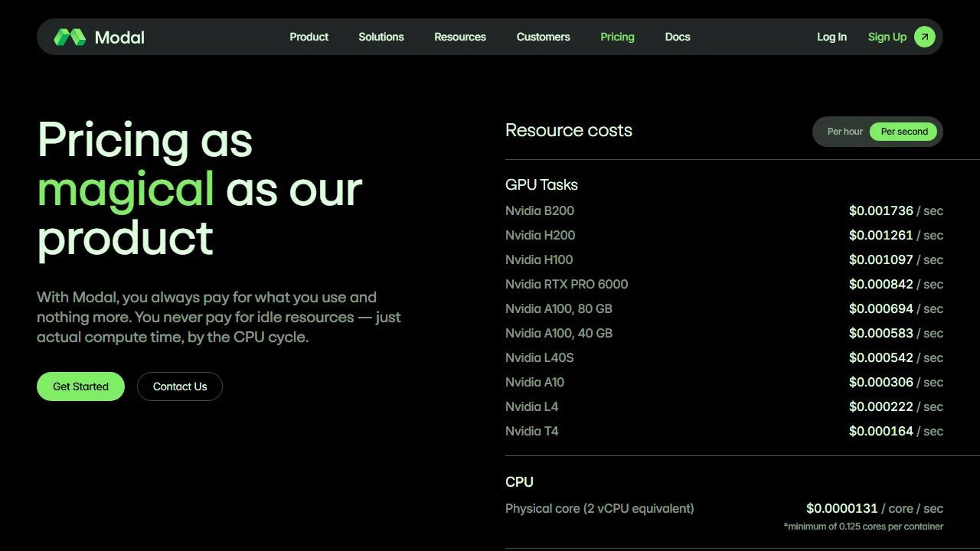This screenshot has height=551, width=980.
Task: Click the $0.001736 / sec price
Action: [x=896, y=210]
